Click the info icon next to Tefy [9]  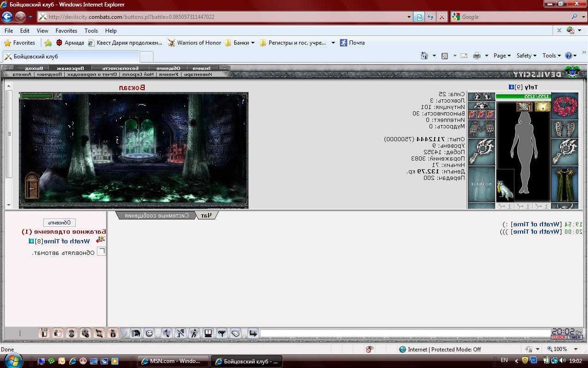click(x=512, y=87)
